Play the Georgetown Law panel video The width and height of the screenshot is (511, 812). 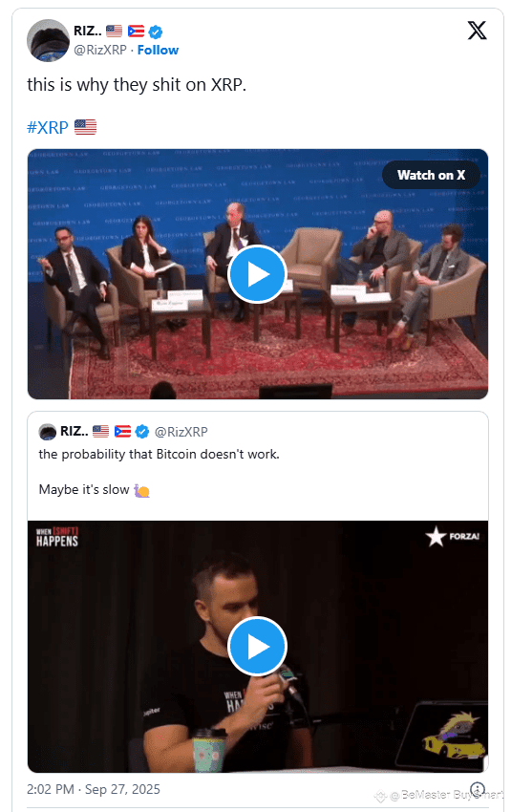tap(257, 274)
